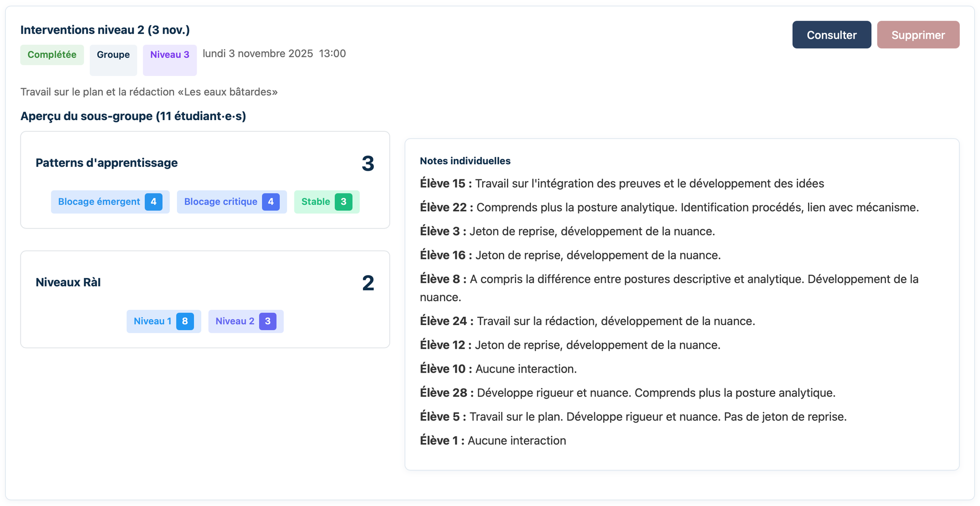Click the Niveaux RàI card title
980x506 pixels.
tap(68, 282)
